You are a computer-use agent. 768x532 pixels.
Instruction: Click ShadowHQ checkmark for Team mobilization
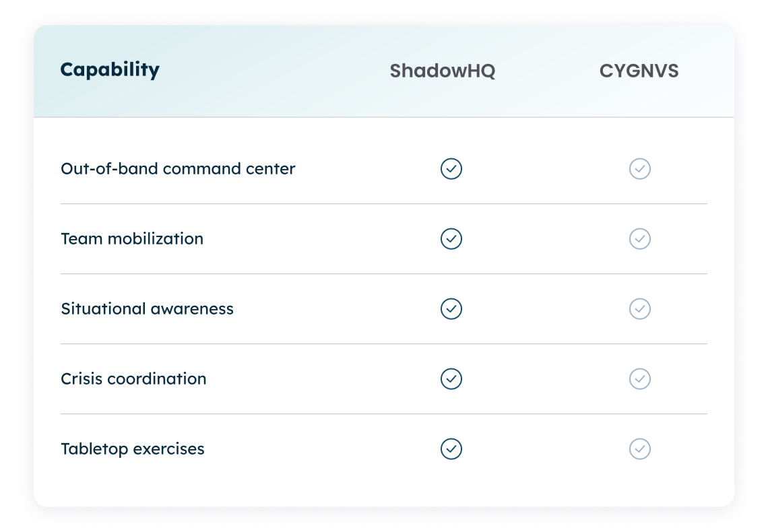451,239
